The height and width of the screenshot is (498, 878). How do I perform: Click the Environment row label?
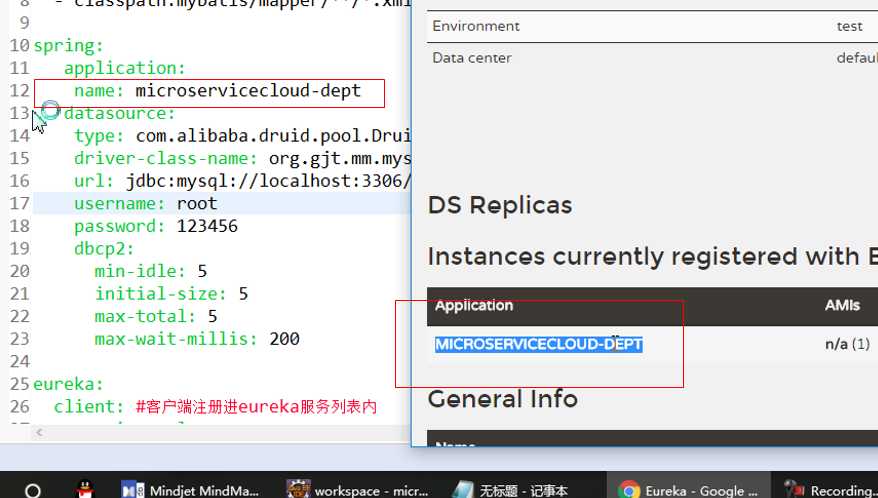476,26
